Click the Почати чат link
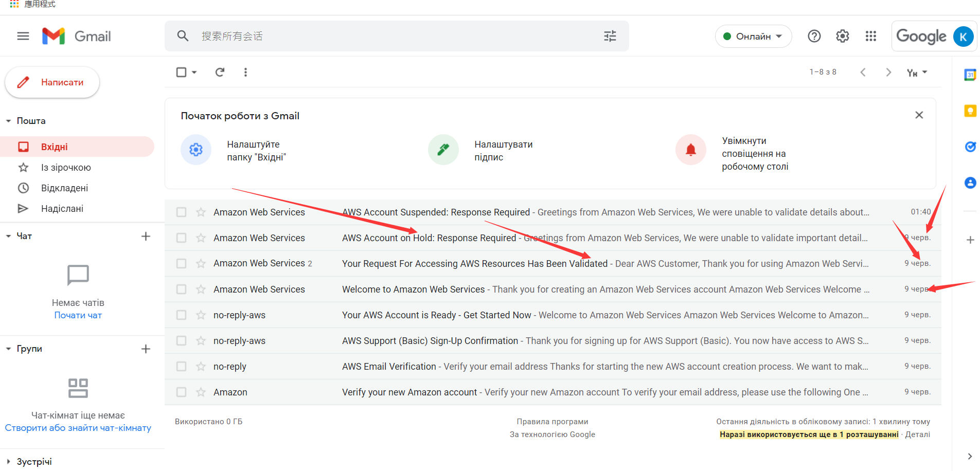This screenshot has height=471, width=980. click(78, 315)
